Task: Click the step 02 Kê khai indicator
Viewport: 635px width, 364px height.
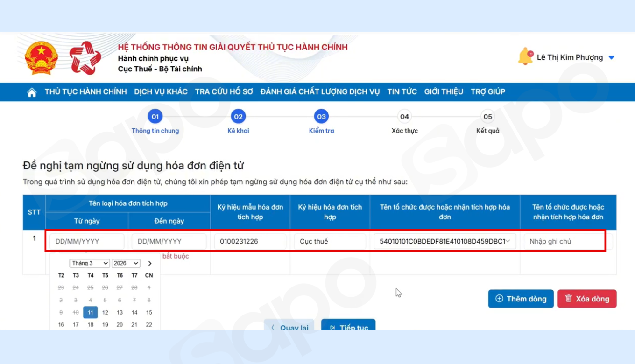Action: click(238, 116)
